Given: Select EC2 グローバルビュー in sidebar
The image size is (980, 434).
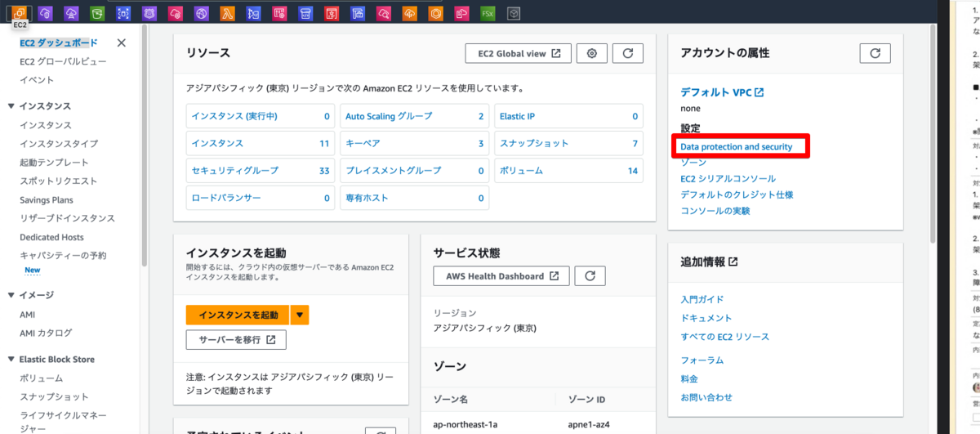Looking at the screenshot, I should tap(63, 61).
